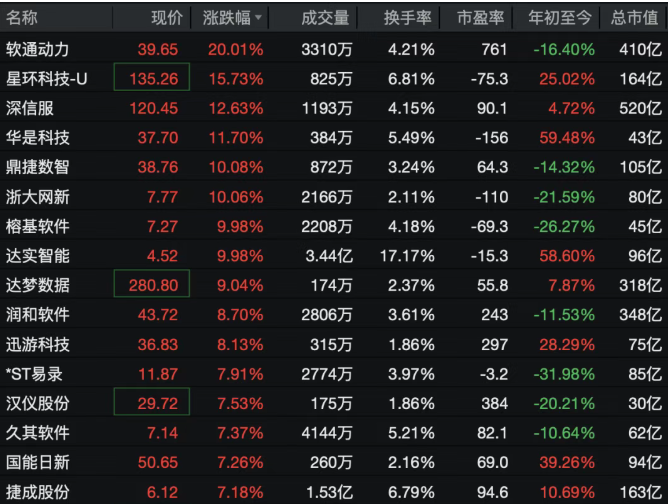
Task: Sort by the 成交量 column header
Action: (325, 18)
